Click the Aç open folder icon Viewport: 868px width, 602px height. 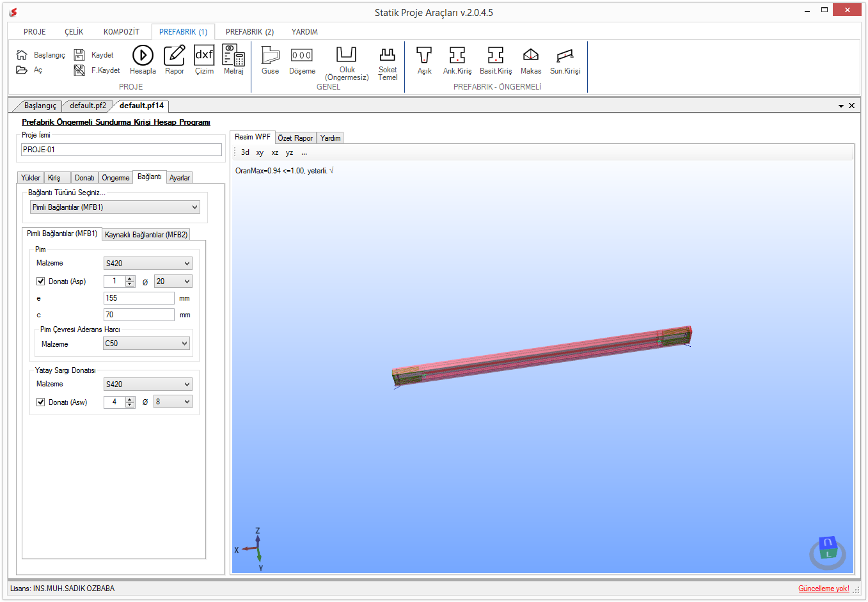pos(22,70)
